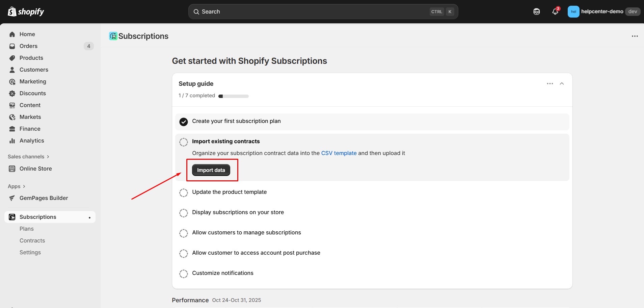The height and width of the screenshot is (308, 644).
Task: Click inside the Search field
Action: point(304,11)
